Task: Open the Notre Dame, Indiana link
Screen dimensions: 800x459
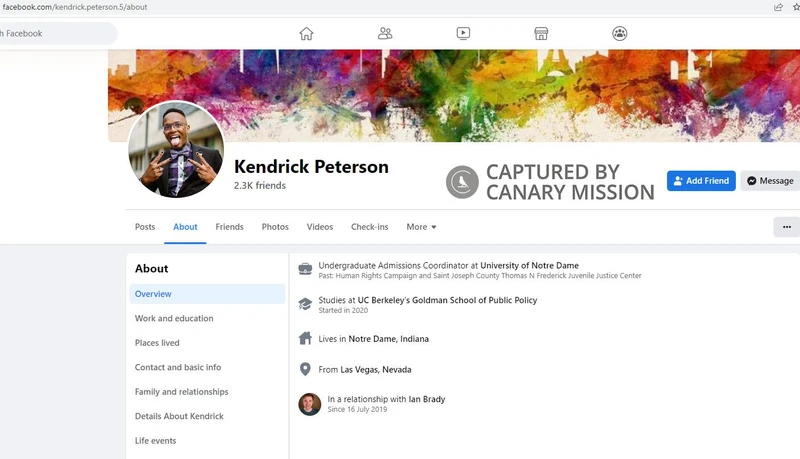Action: tap(388, 339)
